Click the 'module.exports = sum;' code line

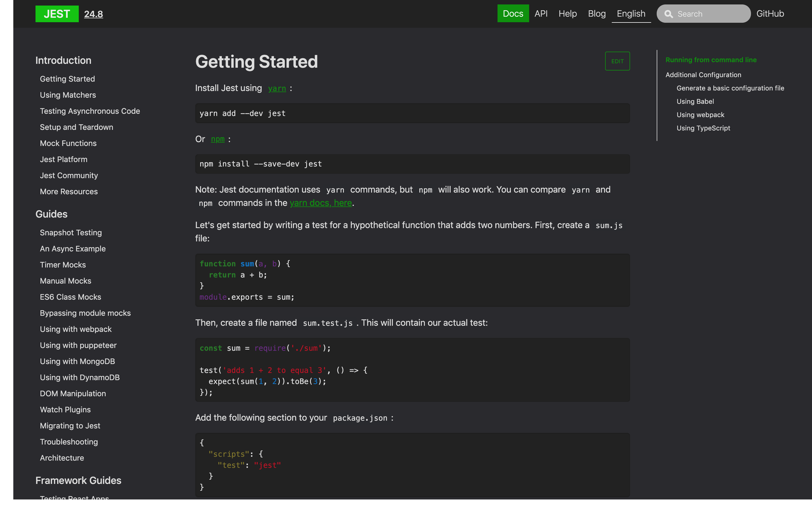(x=247, y=297)
